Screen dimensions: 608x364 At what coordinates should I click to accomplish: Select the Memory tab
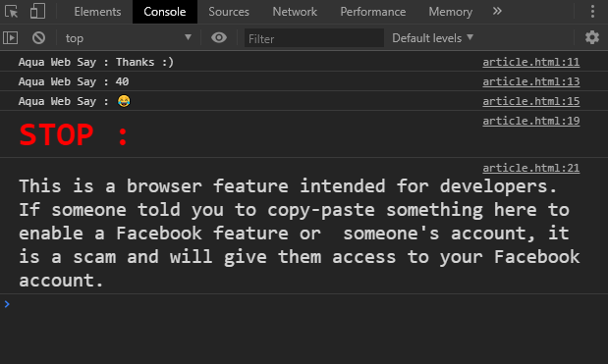pyautogui.click(x=451, y=12)
